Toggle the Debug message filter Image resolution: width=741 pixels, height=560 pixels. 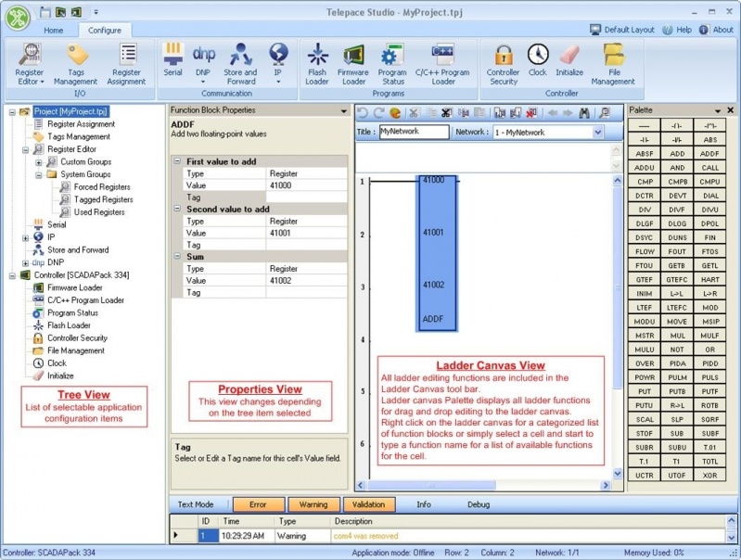(479, 504)
